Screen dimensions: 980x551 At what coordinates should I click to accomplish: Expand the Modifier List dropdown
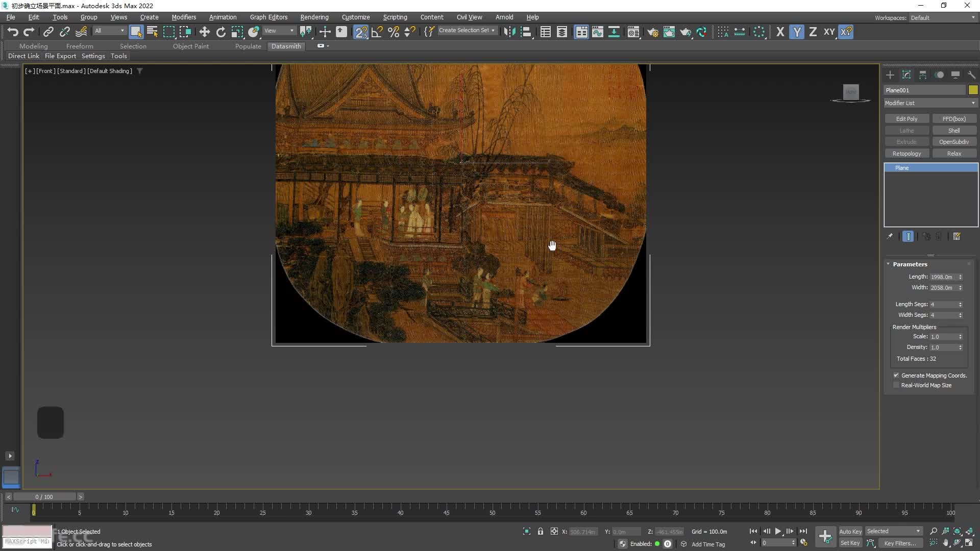click(930, 103)
